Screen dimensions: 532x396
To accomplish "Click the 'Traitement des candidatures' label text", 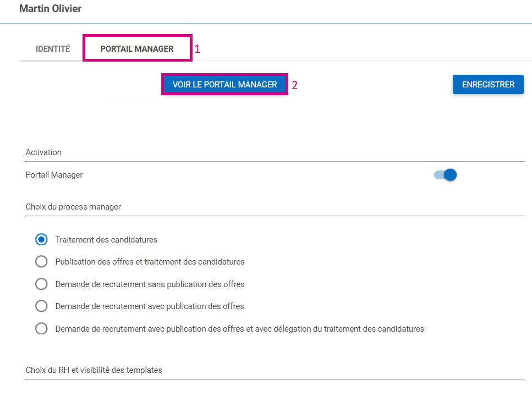I will click(x=106, y=240).
